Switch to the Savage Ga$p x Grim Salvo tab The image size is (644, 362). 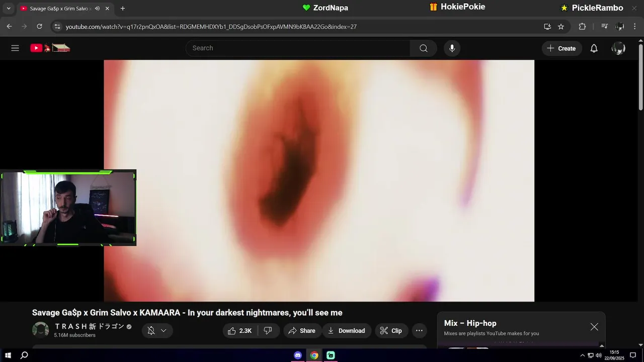[x=59, y=9]
